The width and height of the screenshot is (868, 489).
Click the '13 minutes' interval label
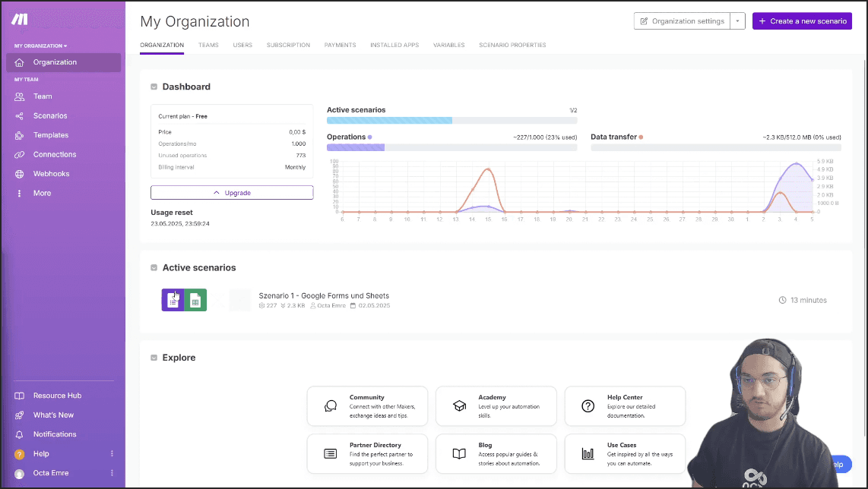pyautogui.click(x=808, y=301)
